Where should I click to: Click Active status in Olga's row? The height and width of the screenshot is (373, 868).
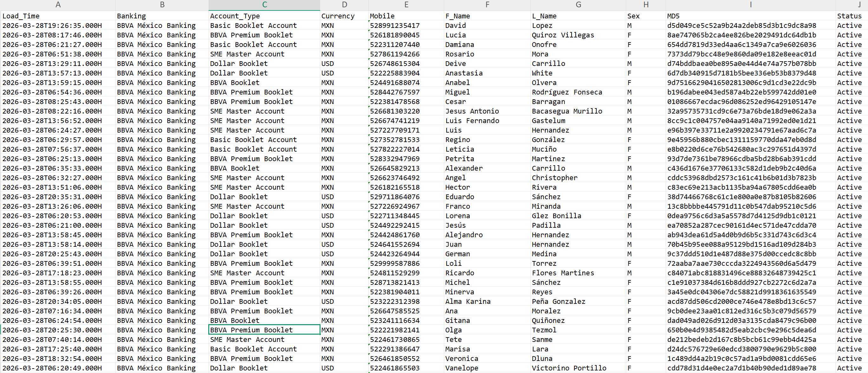(852, 330)
